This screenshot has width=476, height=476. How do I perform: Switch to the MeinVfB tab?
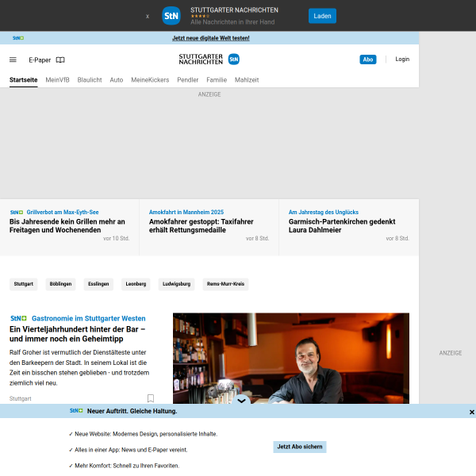click(x=57, y=80)
